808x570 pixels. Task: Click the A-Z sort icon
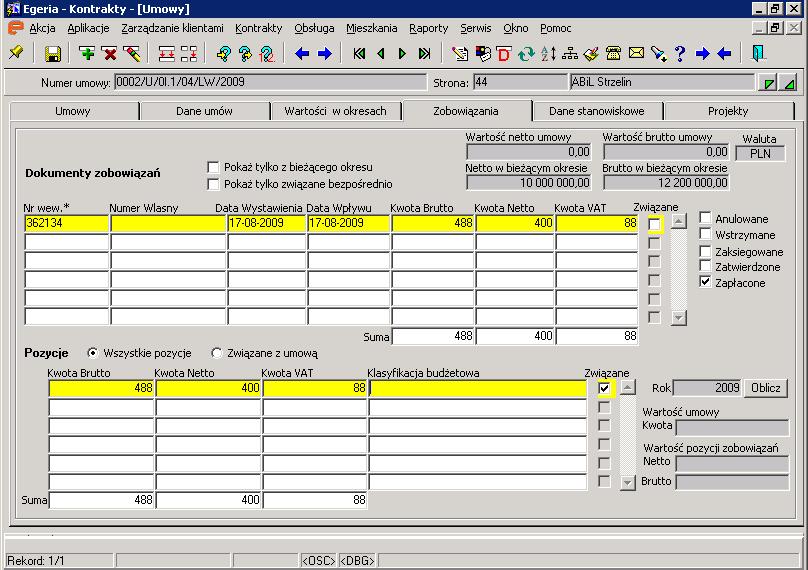tap(548, 54)
